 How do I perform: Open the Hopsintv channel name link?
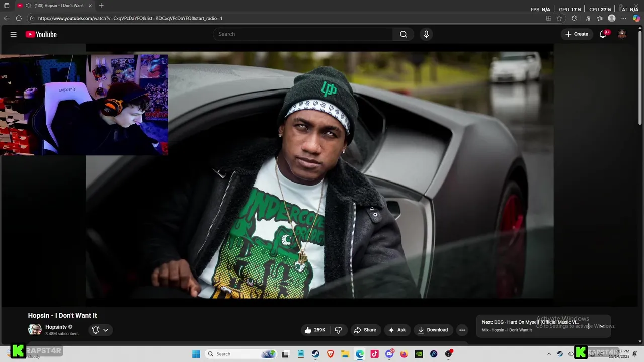(56, 327)
